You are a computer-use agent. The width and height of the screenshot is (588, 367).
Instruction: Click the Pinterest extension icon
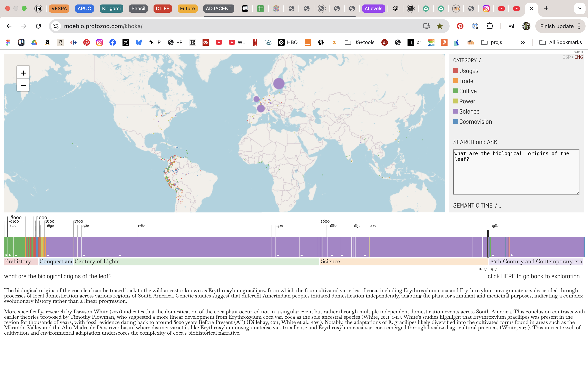(460, 26)
